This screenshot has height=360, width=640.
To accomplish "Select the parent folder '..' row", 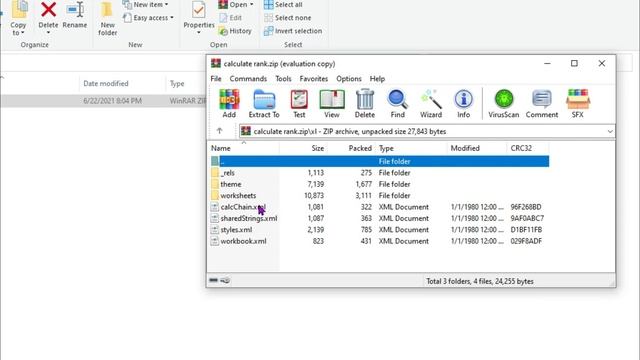I will click(x=380, y=161).
